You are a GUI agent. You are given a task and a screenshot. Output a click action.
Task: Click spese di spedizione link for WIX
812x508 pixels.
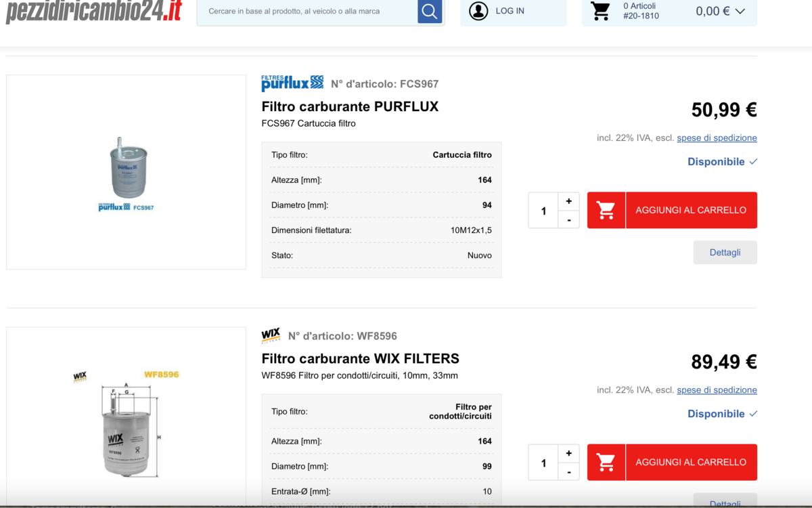pyautogui.click(x=717, y=389)
